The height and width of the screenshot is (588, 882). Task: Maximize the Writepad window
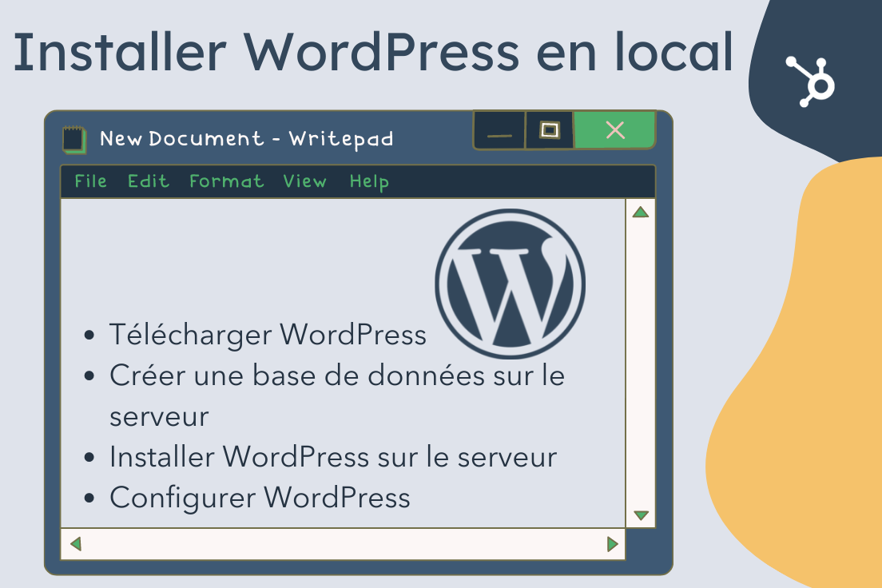point(550,130)
